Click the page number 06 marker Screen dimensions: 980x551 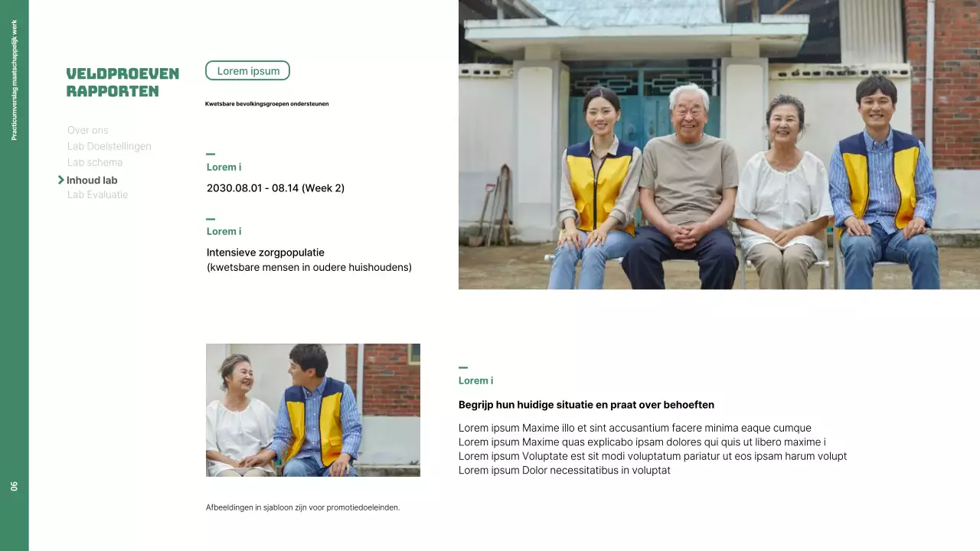click(x=14, y=484)
